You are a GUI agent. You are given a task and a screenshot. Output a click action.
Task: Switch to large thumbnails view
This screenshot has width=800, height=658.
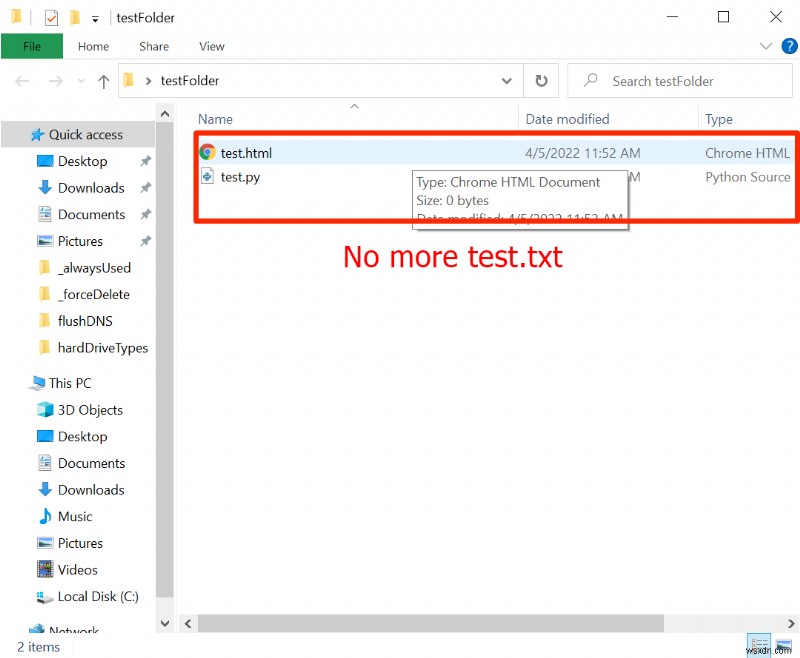pyautogui.click(x=783, y=645)
